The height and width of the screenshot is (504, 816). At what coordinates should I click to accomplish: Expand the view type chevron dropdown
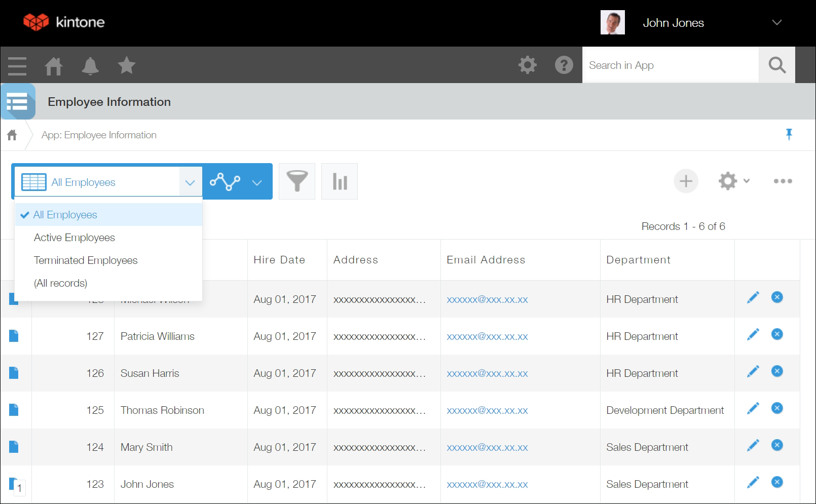point(257,182)
